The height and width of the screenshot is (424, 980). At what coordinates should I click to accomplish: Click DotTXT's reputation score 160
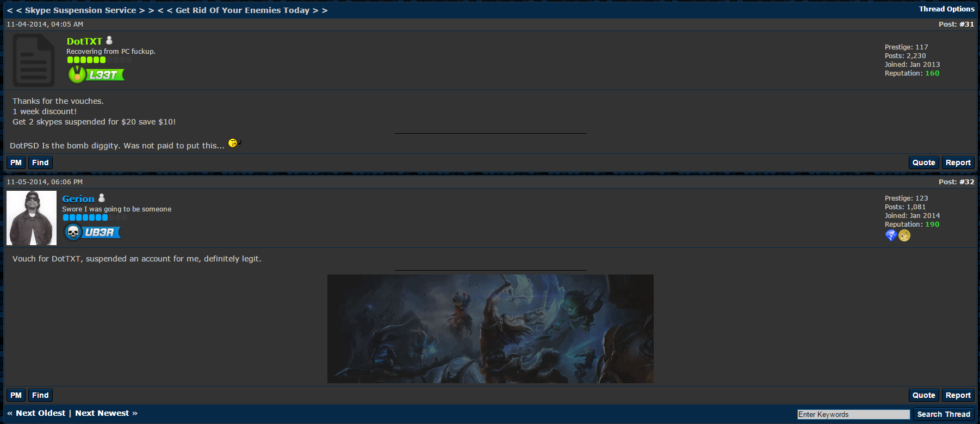point(932,73)
